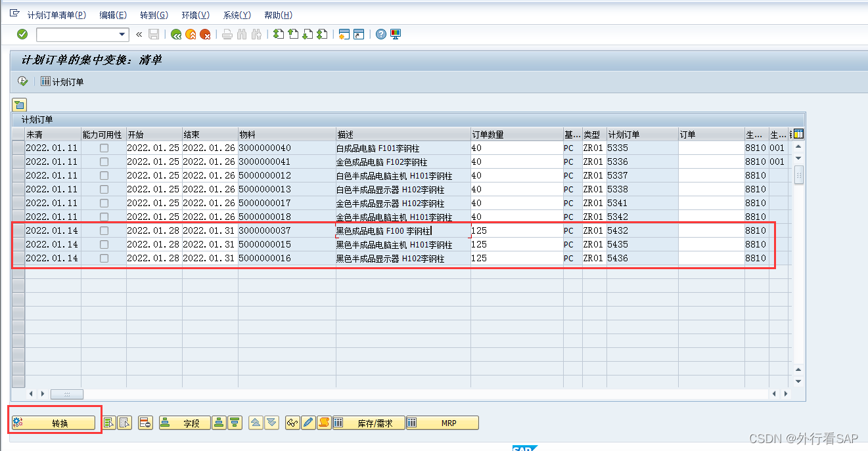Image resolution: width=868 pixels, height=451 pixels.
Task: Click the horizontal scrollbar thumb
Action: tap(67, 394)
